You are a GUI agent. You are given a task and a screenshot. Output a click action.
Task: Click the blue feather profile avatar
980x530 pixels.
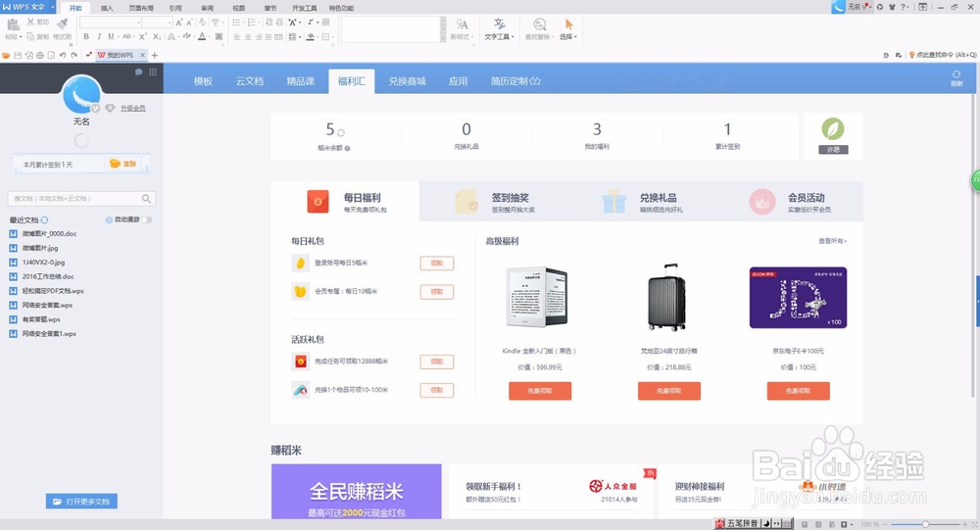(x=81, y=94)
